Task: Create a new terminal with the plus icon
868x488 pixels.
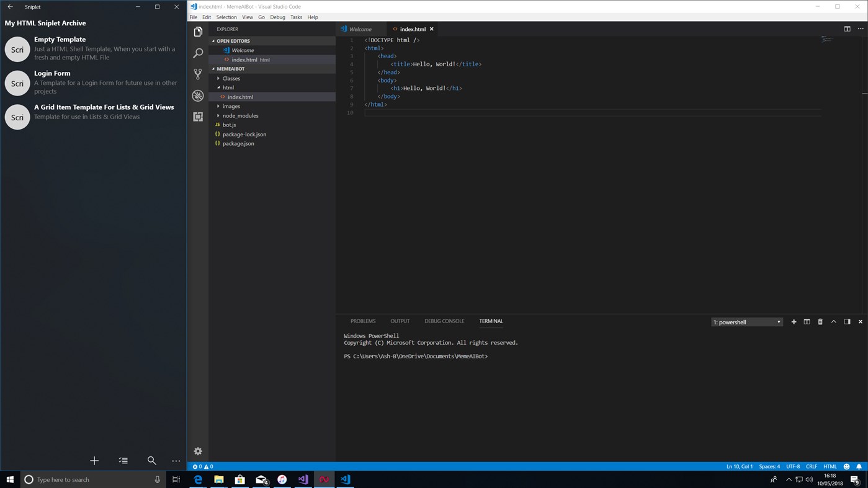Action: pyautogui.click(x=794, y=322)
